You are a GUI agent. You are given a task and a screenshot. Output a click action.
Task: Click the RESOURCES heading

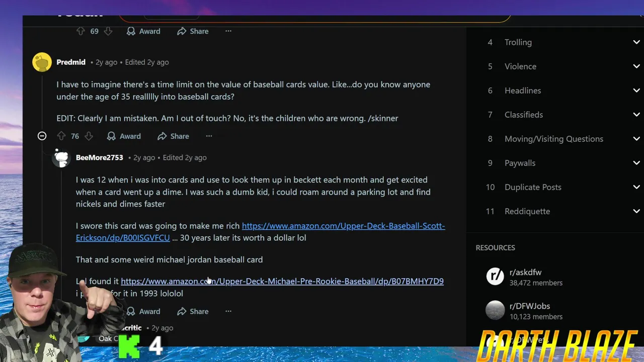coord(496,248)
